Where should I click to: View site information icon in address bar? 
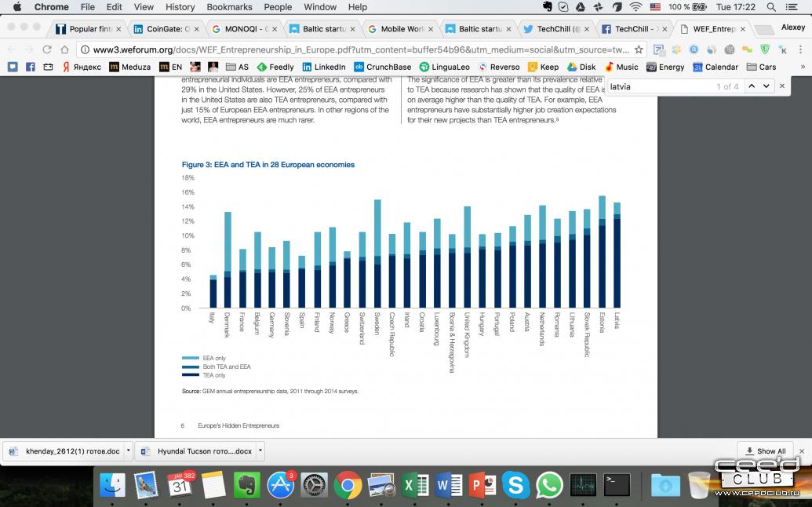click(x=85, y=49)
